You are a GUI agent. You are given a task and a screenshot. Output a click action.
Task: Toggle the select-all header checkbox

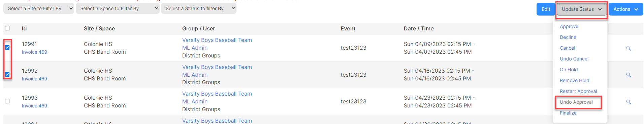tap(7, 28)
